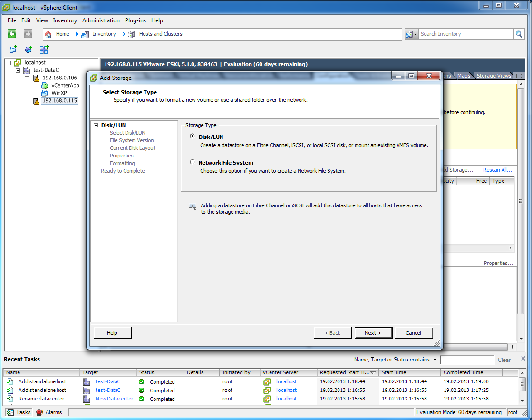
Task: Click the Home house icon
Action: tap(48, 34)
